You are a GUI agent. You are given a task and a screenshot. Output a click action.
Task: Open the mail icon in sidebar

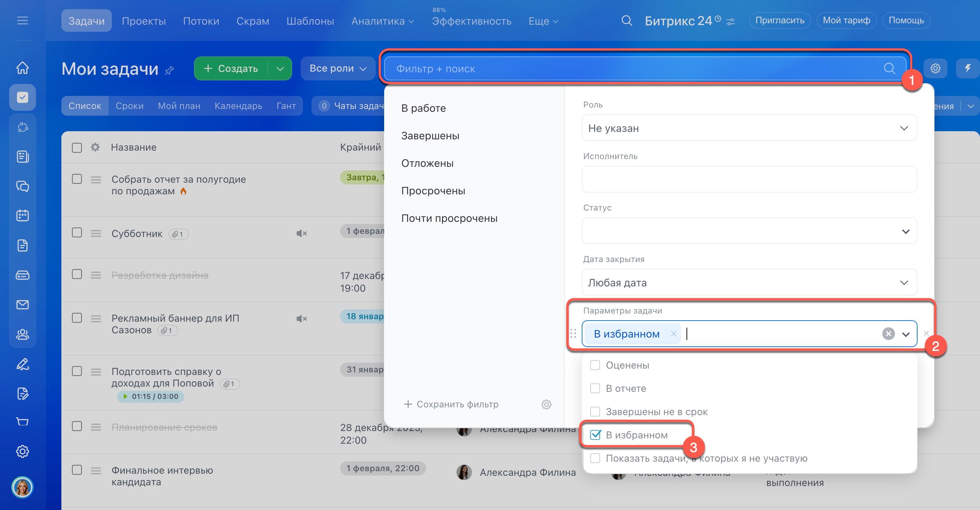(x=23, y=305)
